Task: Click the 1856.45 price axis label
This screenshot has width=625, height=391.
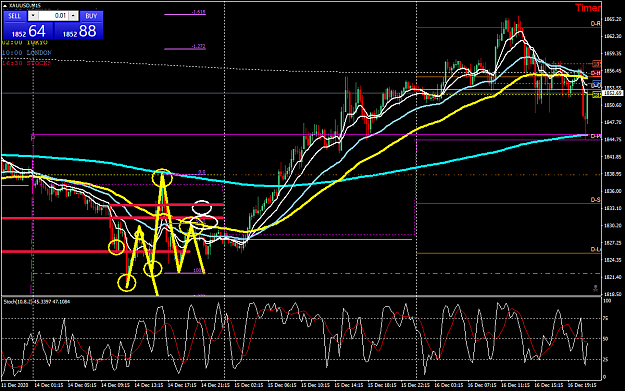Action: tap(612, 71)
